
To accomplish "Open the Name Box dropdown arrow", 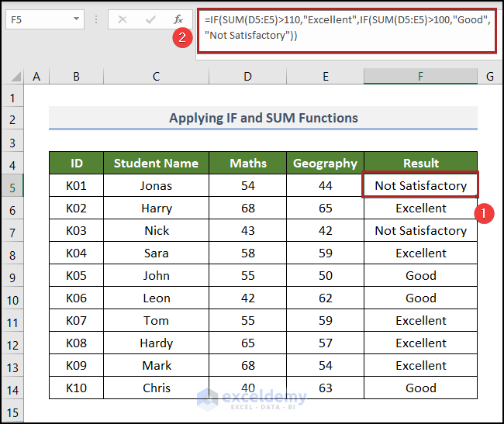I will pyautogui.click(x=76, y=19).
